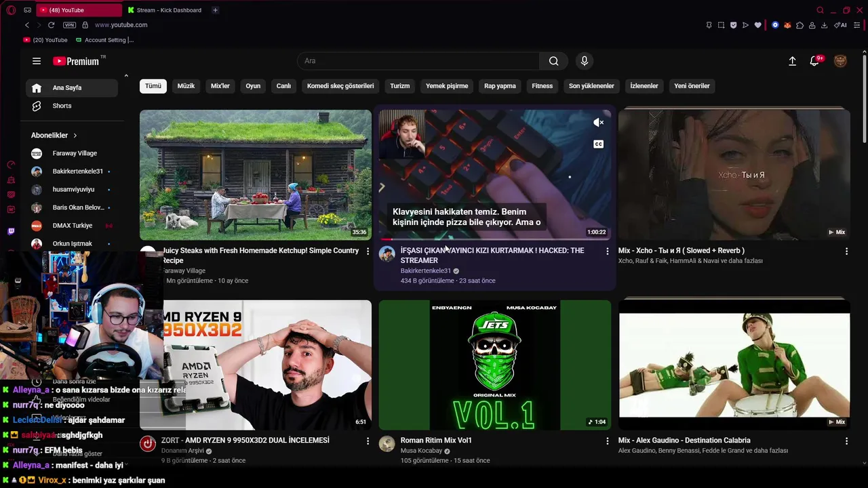Play the Juicy Steaks video thumbnail
868x488 pixels.
[x=256, y=175]
